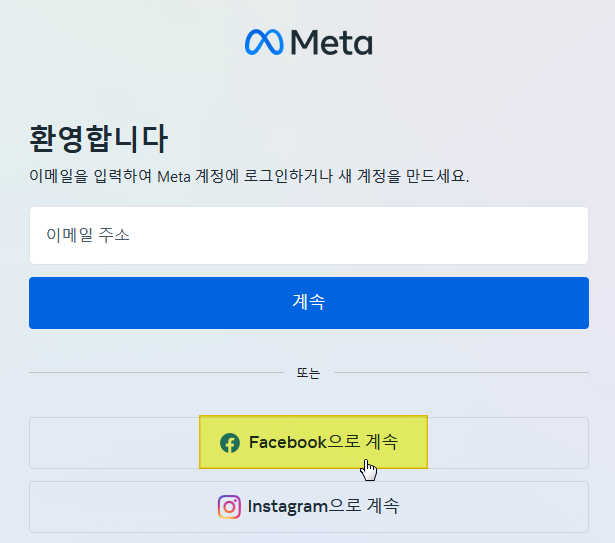Viewport: 615px width, 543px height.
Task: Click the Meta 계정 description sentence
Action: (x=249, y=176)
